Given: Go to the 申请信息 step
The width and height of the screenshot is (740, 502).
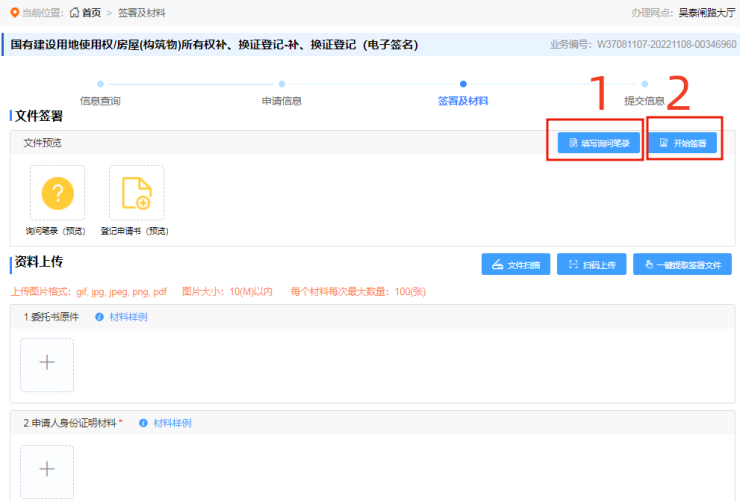Looking at the screenshot, I should 282,100.
